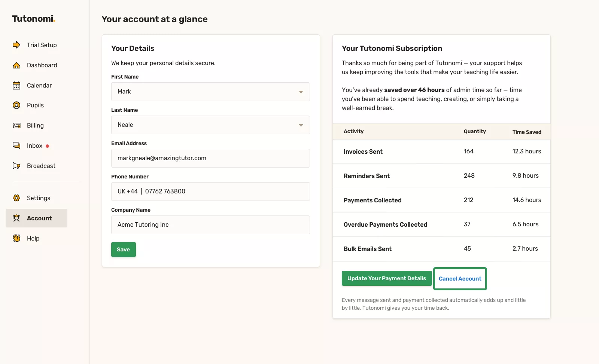Expand the First Name dropdown arrow
This screenshot has height=364, width=599.
tap(301, 92)
